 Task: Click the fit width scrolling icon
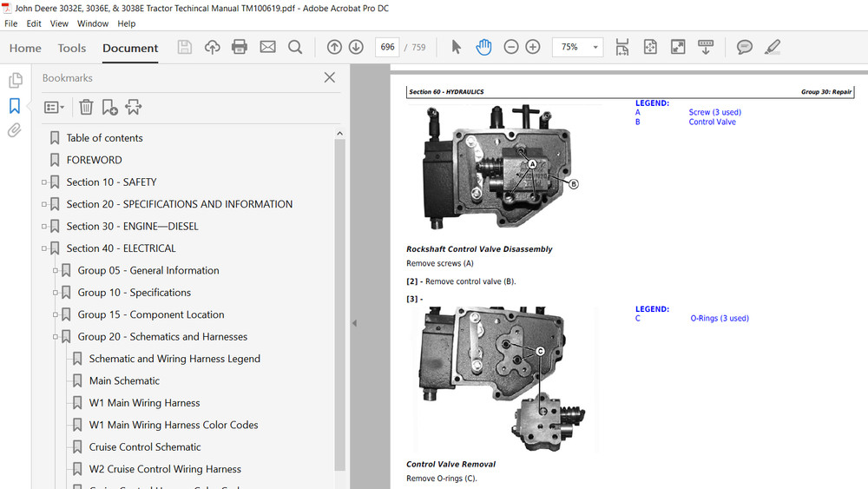[x=622, y=47]
